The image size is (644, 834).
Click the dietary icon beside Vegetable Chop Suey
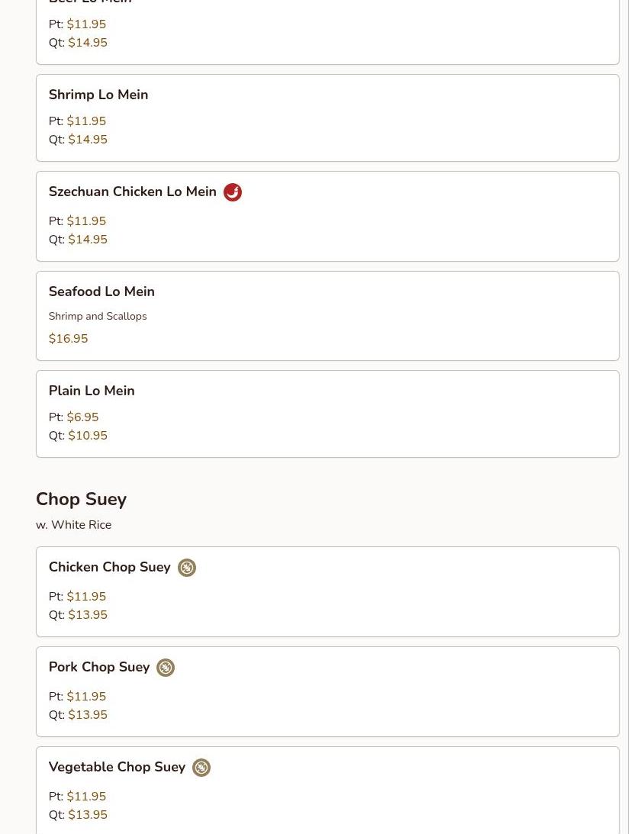click(x=201, y=768)
